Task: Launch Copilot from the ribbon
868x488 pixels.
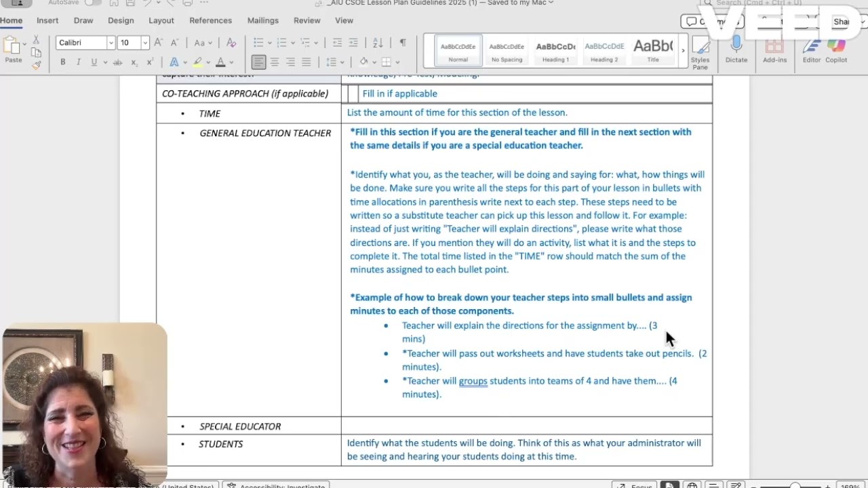Action: coord(836,50)
